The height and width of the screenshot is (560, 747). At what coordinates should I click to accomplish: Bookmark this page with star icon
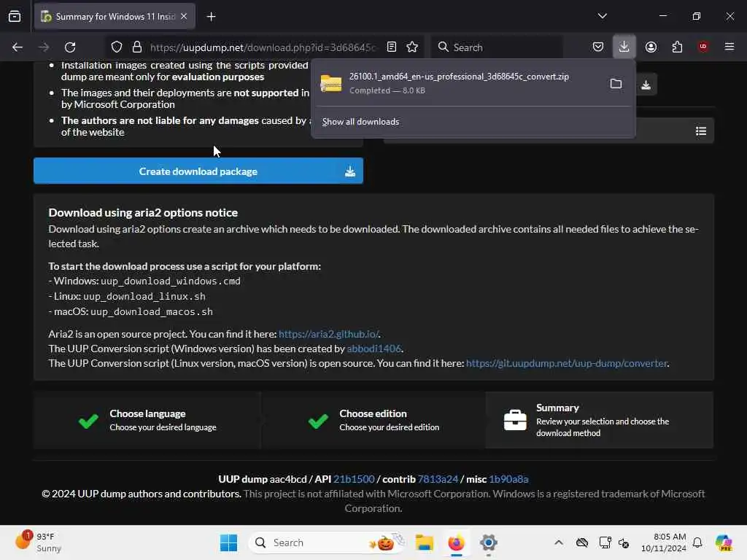pyautogui.click(x=412, y=47)
